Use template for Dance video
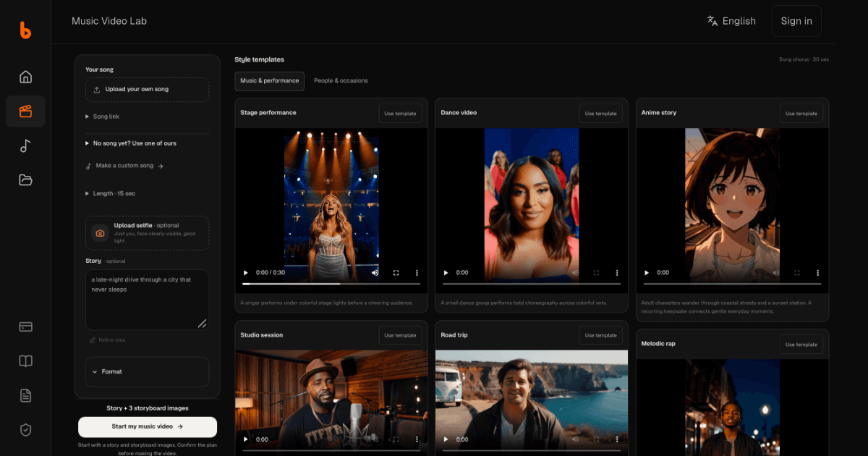The width and height of the screenshot is (868, 456). tap(601, 114)
